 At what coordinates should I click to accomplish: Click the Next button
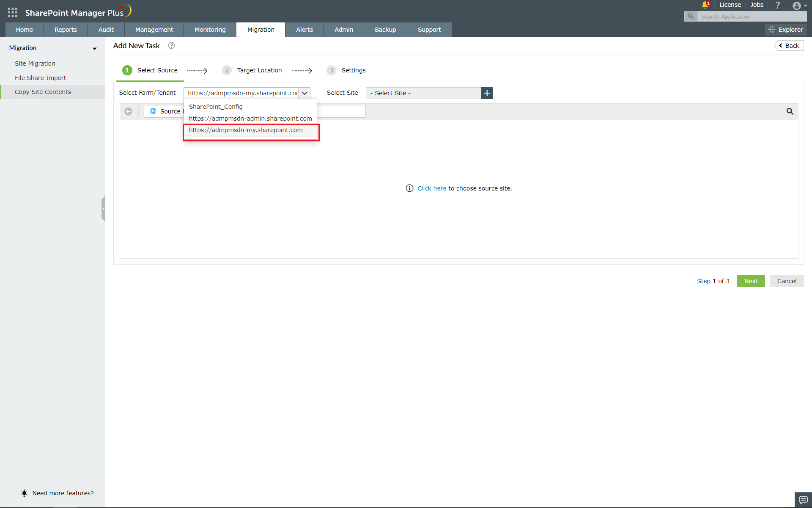(750, 281)
